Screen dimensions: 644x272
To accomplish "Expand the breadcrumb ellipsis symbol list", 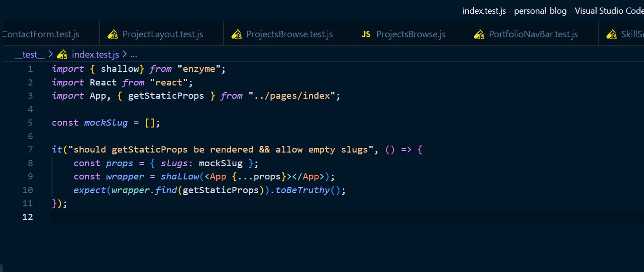I will click(x=133, y=54).
